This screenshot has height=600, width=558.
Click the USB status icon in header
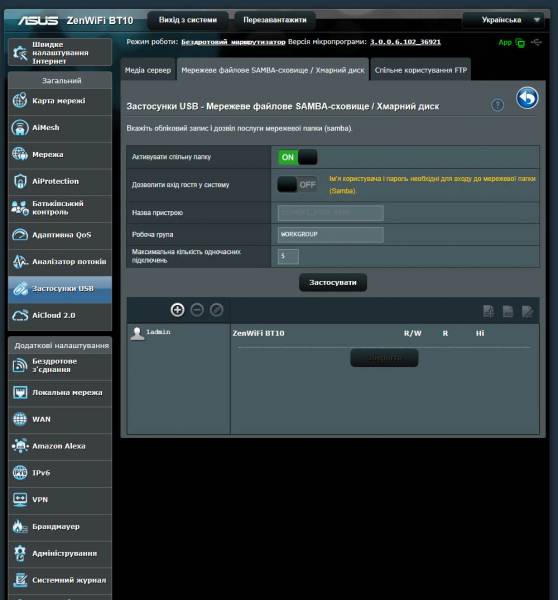click(537, 42)
